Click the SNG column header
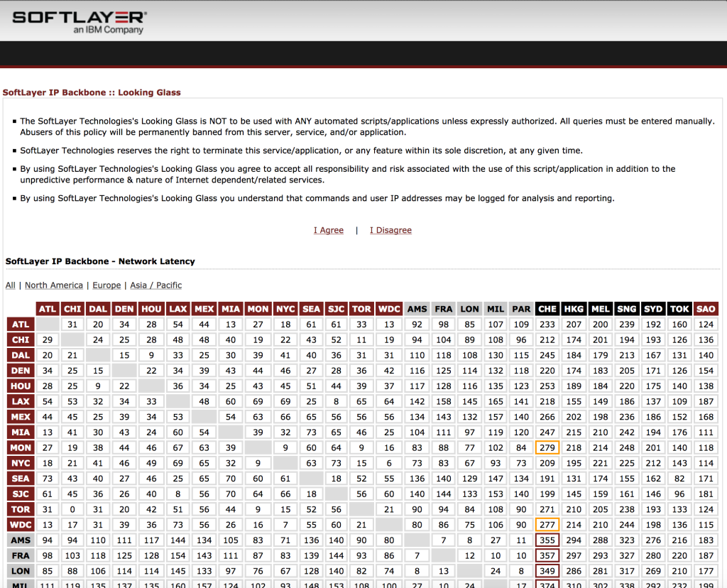Viewport: 727px width, 588px height. click(x=627, y=309)
